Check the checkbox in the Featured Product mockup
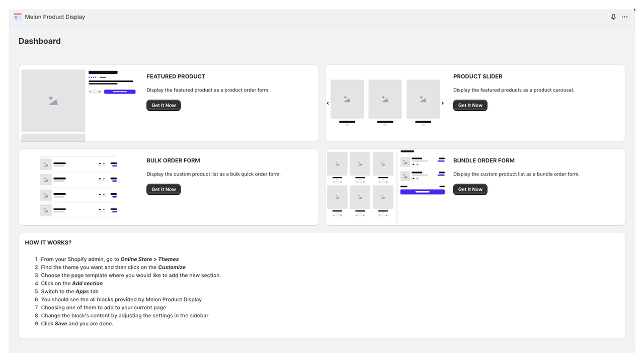This screenshot has width=644, height=362. 95,92
